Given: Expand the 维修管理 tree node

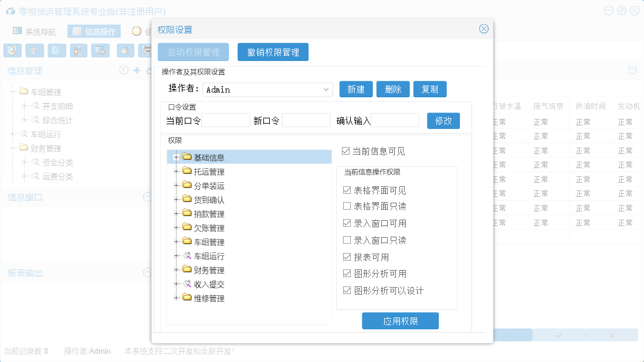Looking at the screenshot, I should coord(176,298).
